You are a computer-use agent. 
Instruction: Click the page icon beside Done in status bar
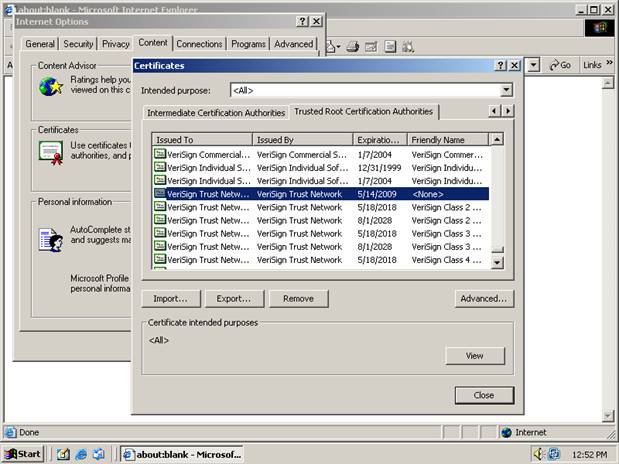(11, 432)
